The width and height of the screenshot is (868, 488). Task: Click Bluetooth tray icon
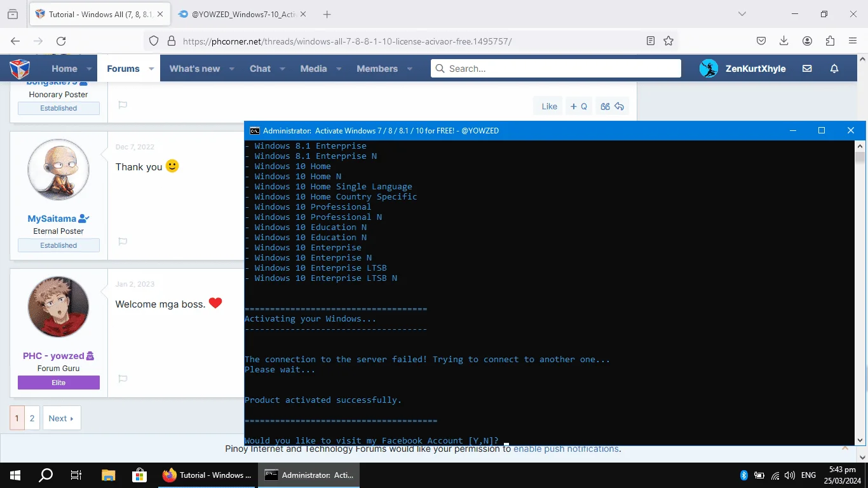[x=744, y=475]
